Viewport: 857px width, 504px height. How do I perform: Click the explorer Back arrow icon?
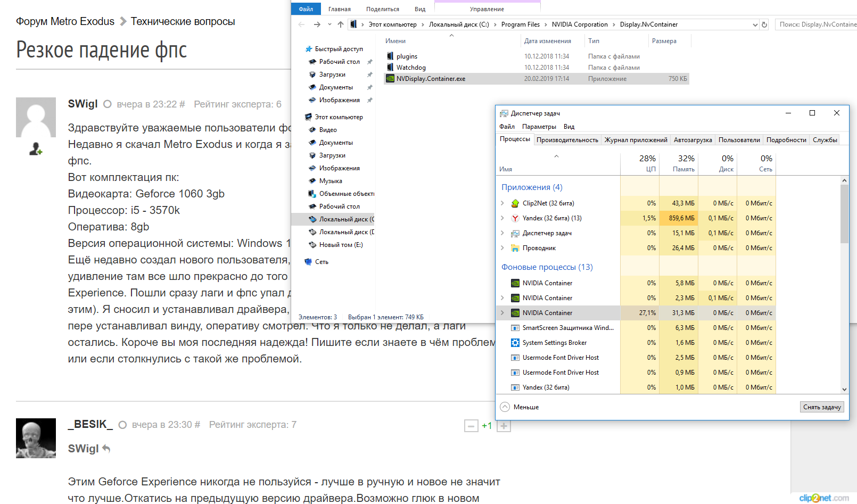click(302, 24)
